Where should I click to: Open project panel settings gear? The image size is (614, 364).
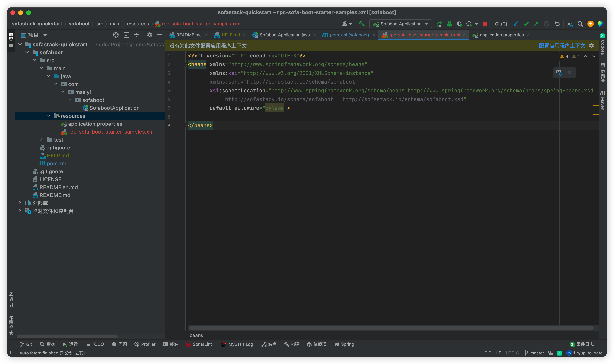click(149, 35)
